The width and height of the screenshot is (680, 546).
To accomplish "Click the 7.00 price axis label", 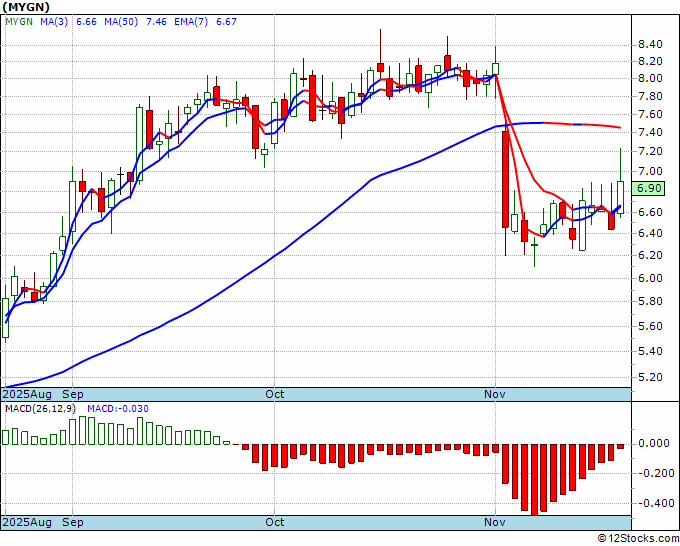I will (650, 171).
